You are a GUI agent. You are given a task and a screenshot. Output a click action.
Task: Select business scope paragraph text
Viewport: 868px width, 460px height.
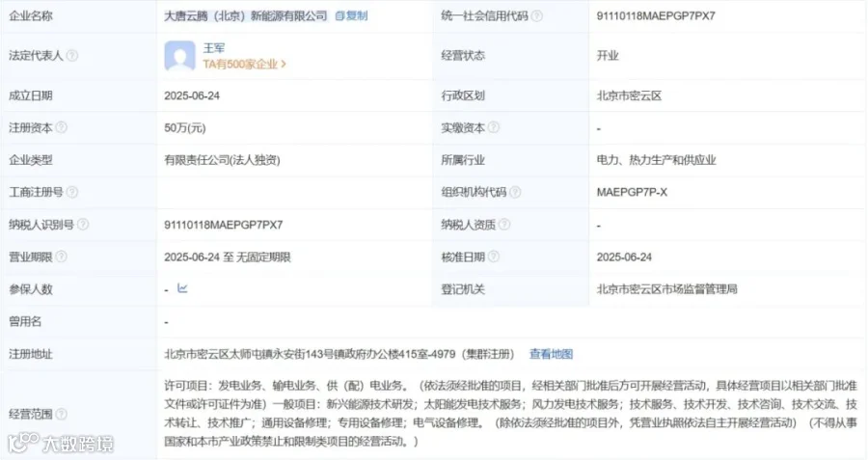[510, 414]
